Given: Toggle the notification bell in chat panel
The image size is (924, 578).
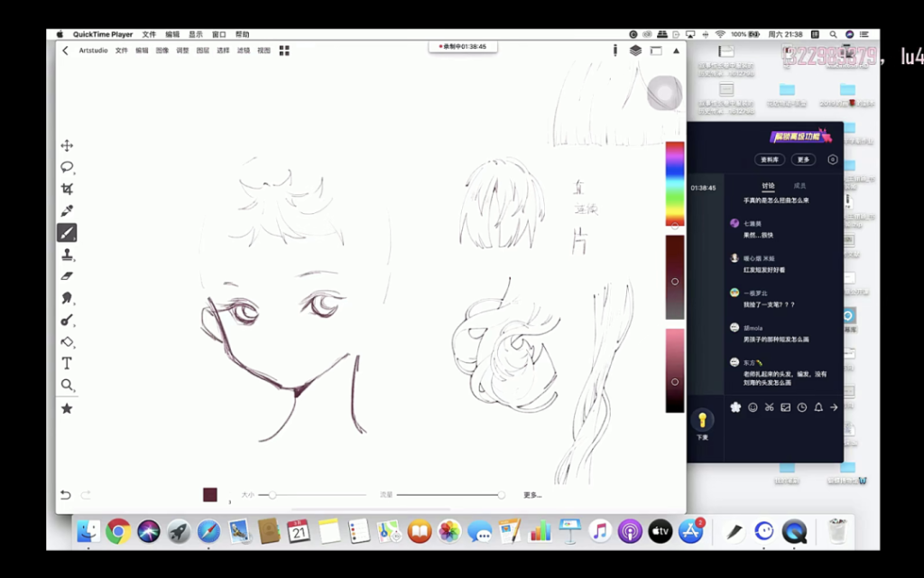Looking at the screenshot, I should 818,407.
